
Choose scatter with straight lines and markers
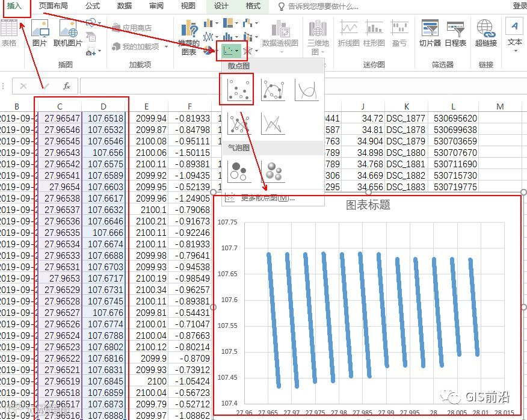tap(239, 123)
